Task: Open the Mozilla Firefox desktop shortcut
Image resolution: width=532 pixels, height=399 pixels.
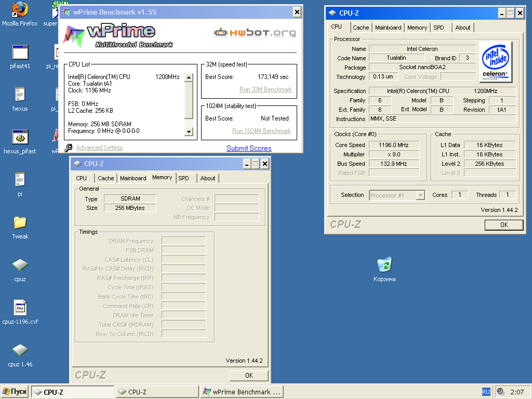Action: pyautogui.click(x=20, y=14)
